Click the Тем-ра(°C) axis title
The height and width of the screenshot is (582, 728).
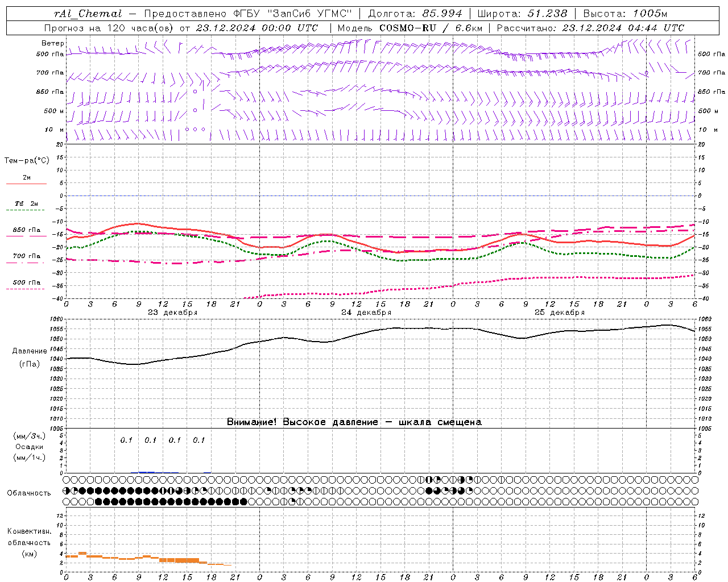27,161
